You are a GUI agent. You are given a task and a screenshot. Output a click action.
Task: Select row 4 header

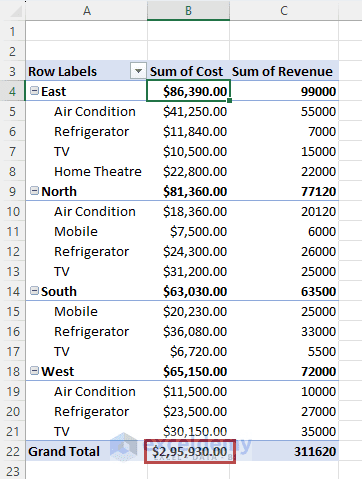(x=13, y=91)
